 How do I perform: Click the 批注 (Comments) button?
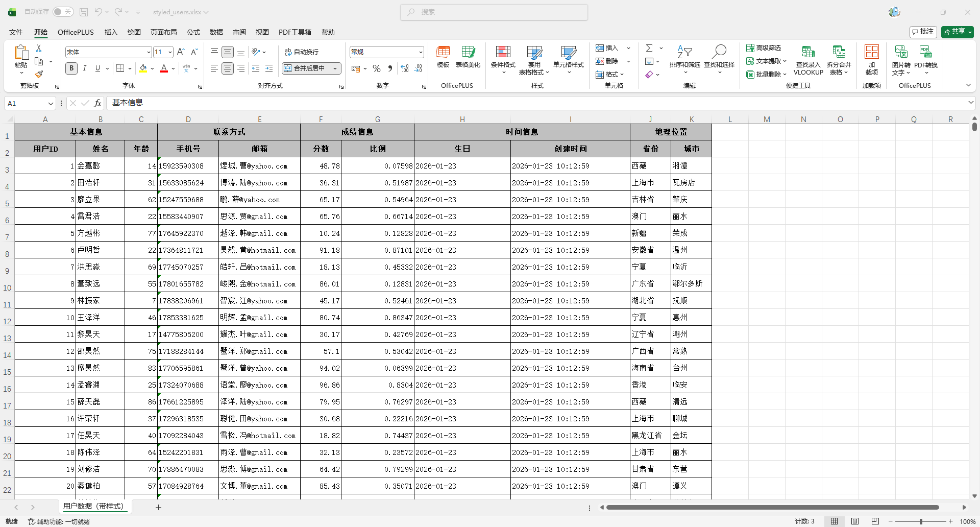[923, 32]
